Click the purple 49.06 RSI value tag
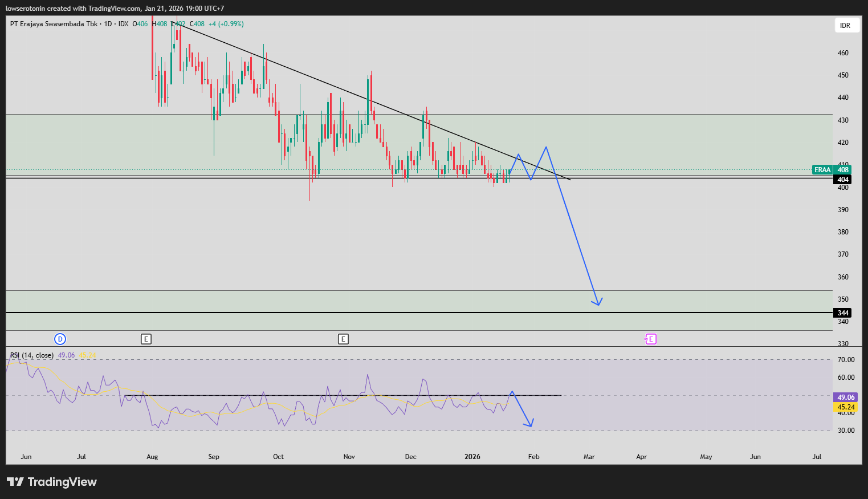 (846, 397)
